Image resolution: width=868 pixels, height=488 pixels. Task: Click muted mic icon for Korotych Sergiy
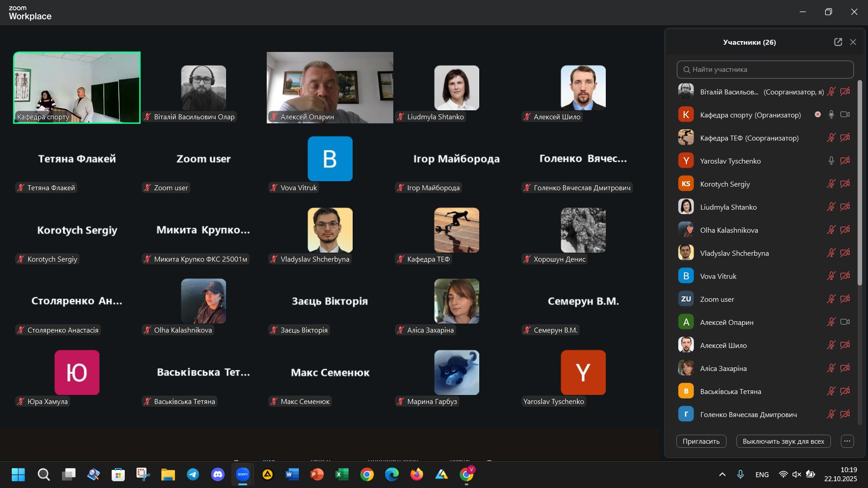click(831, 184)
